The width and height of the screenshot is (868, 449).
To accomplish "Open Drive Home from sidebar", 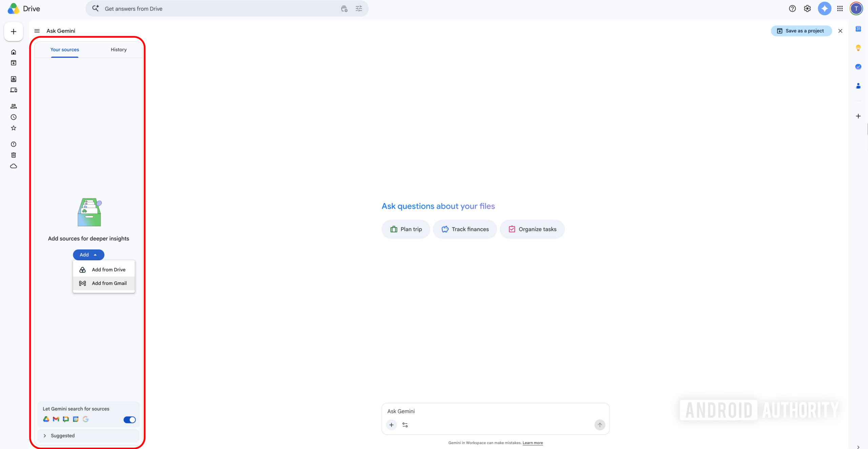I will pos(14,52).
